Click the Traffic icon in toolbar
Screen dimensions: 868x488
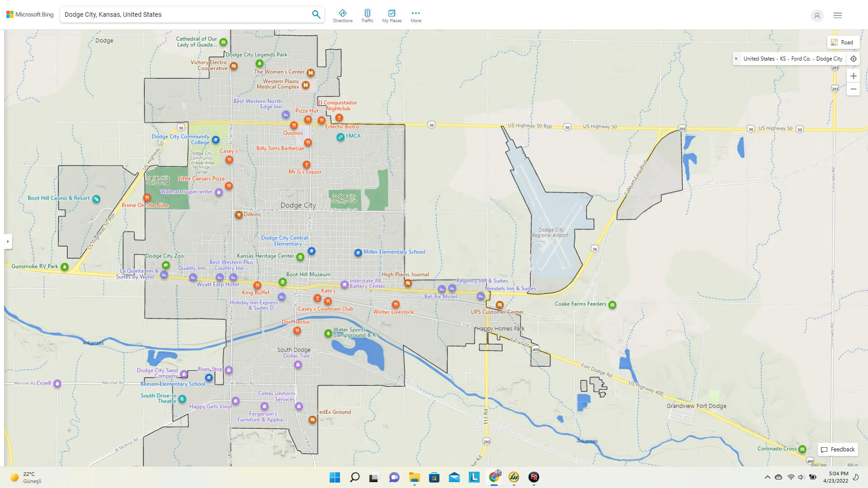click(x=368, y=13)
